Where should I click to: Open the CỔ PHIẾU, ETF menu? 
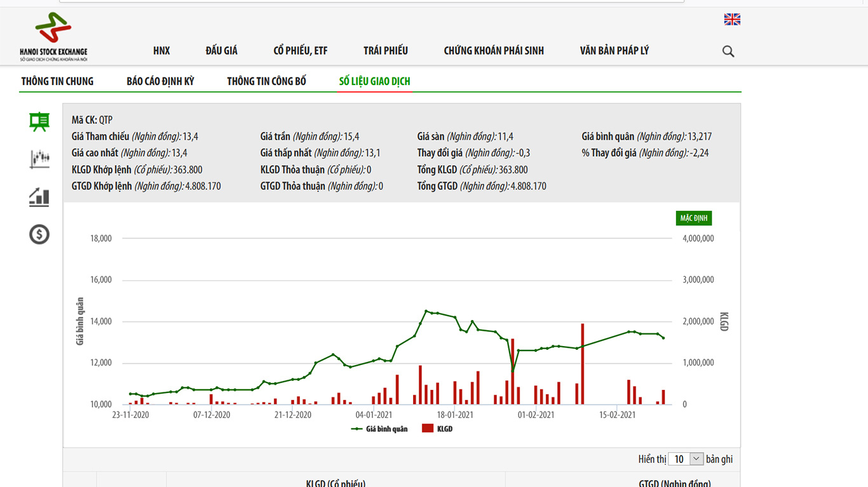pyautogui.click(x=301, y=51)
